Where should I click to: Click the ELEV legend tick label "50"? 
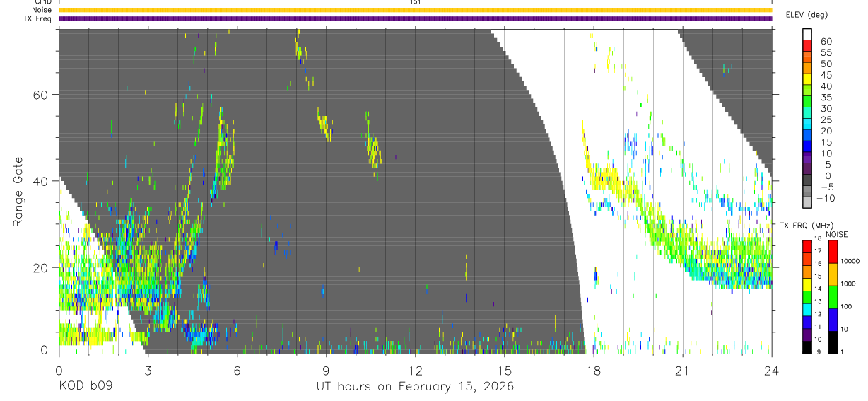click(826, 64)
